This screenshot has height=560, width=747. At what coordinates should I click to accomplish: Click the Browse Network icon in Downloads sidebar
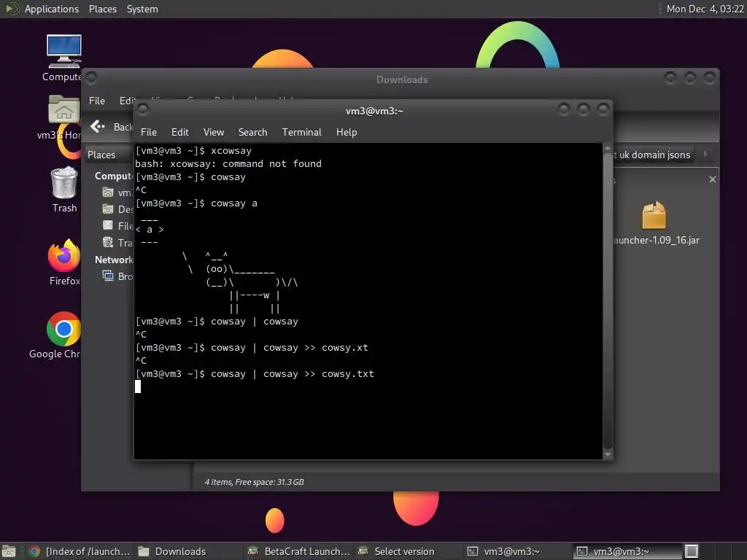pyautogui.click(x=108, y=276)
